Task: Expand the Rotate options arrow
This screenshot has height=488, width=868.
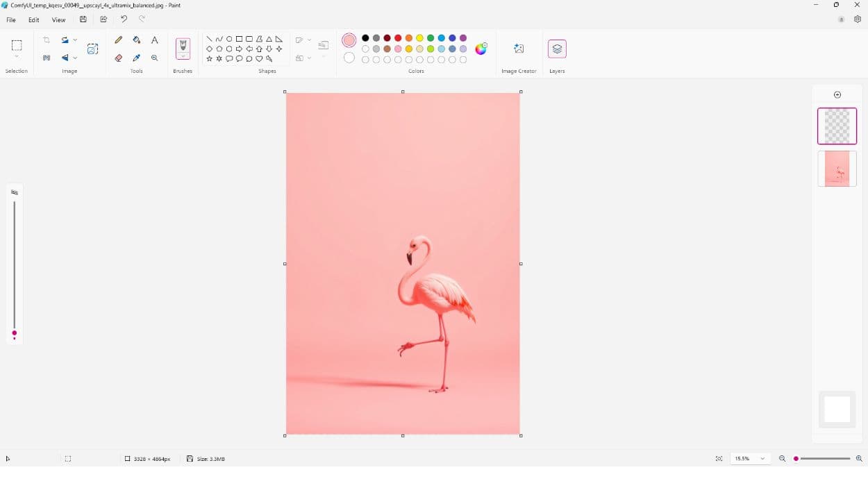Action: tap(75, 40)
